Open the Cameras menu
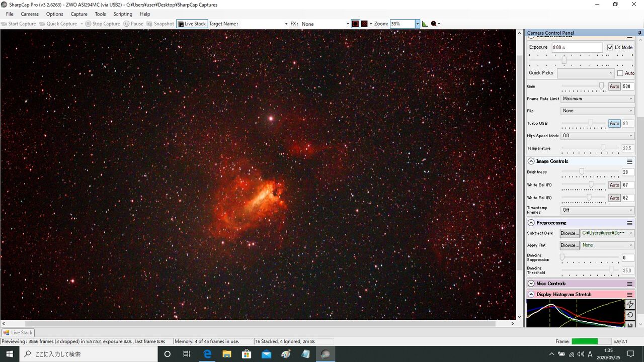The height and width of the screenshot is (362, 644). (x=30, y=14)
